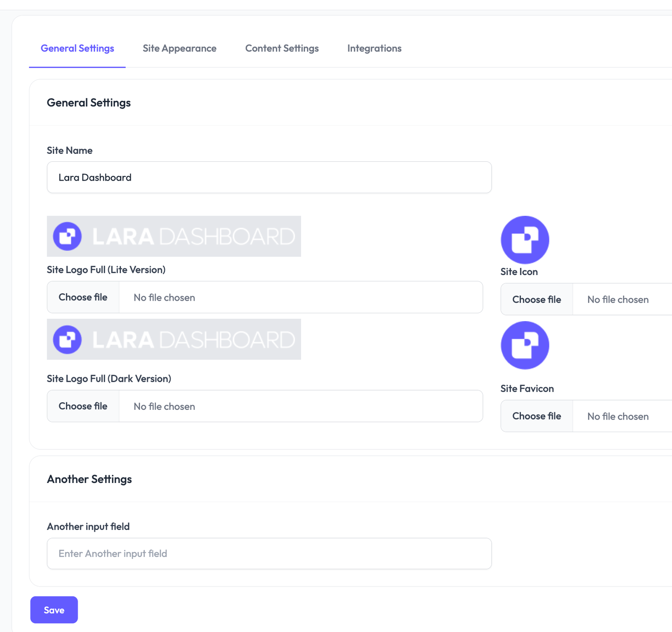Switch to the Site Appearance tab
The image size is (672, 632).
(x=179, y=48)
